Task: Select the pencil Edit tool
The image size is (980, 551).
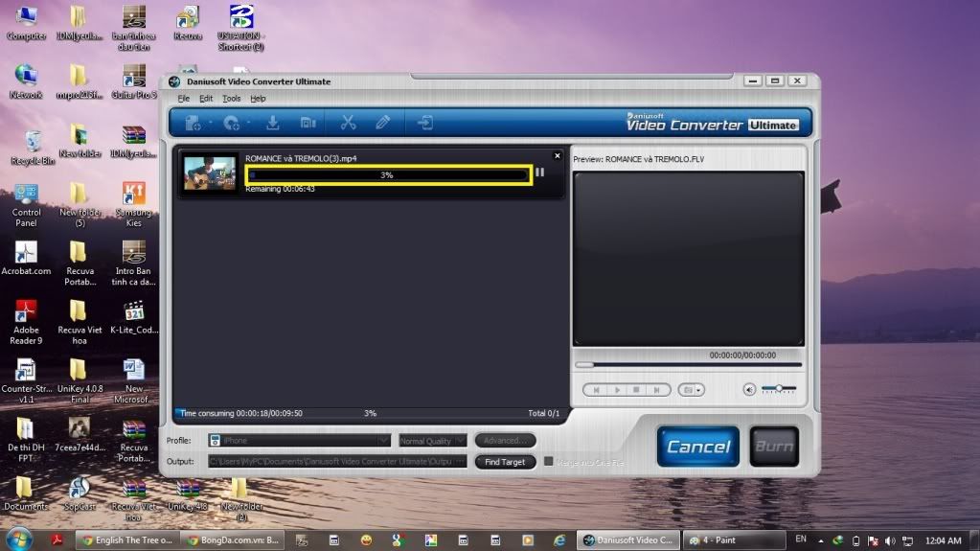Action: point(382,123)
